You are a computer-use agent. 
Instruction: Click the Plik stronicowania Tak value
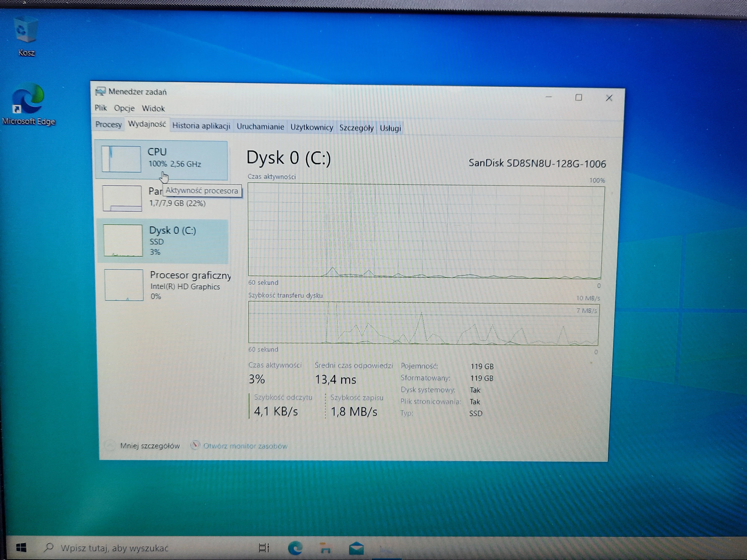click(x=475, y=402)
